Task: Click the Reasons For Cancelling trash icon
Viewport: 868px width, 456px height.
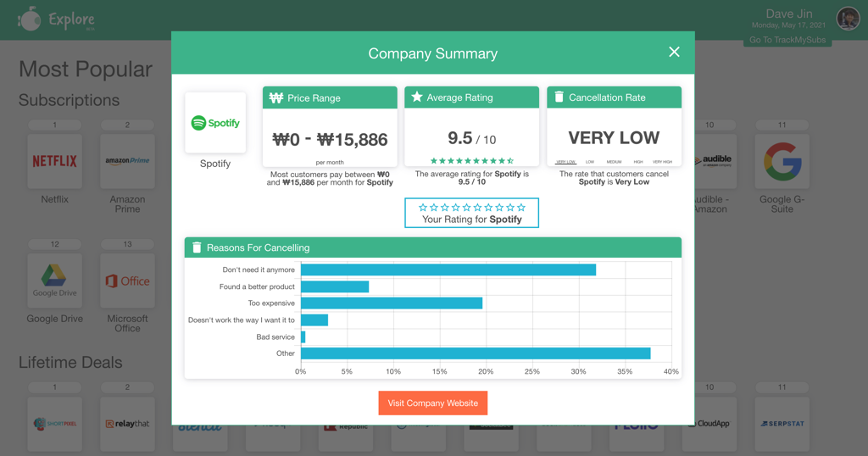Action: tap(197, 247)
